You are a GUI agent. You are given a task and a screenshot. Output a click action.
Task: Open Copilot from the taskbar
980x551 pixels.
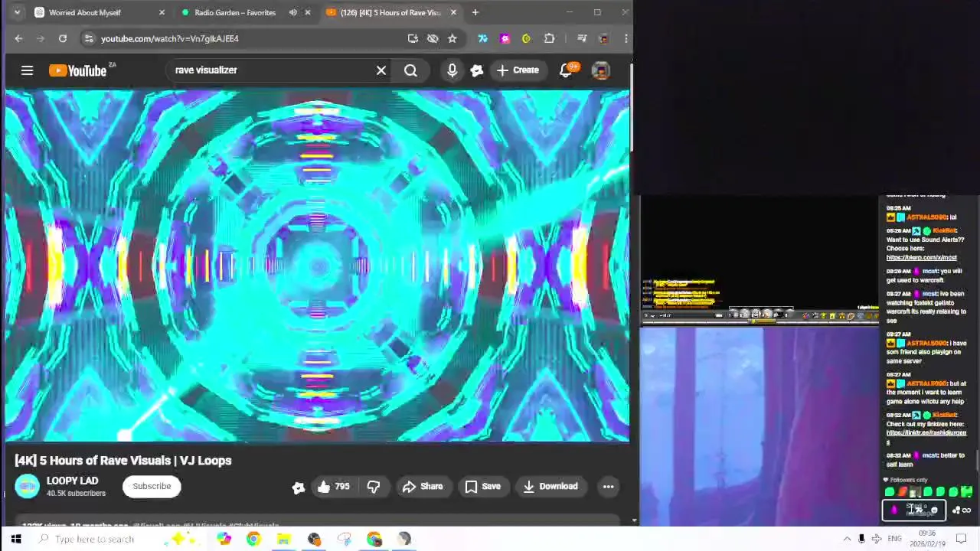click(x=224, y=539)
